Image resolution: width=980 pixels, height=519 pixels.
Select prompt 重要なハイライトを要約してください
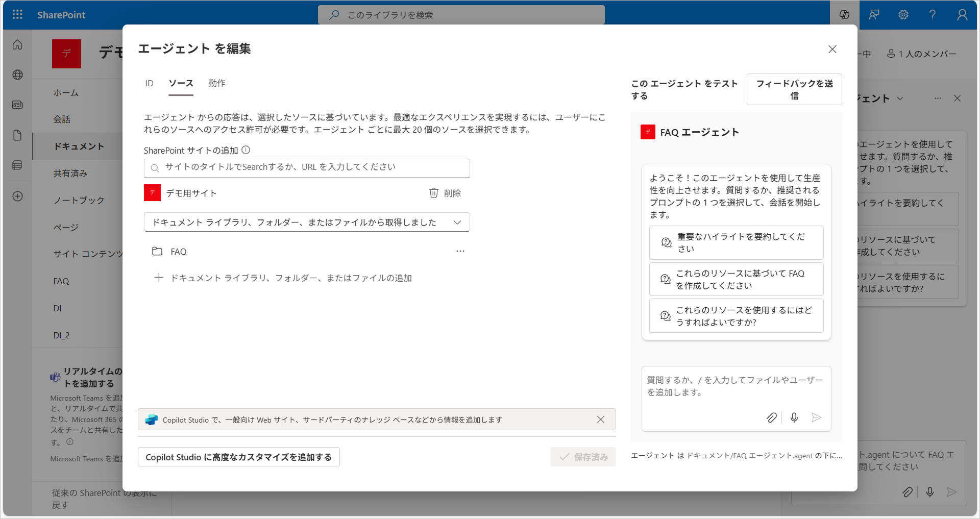click(736, 242)
